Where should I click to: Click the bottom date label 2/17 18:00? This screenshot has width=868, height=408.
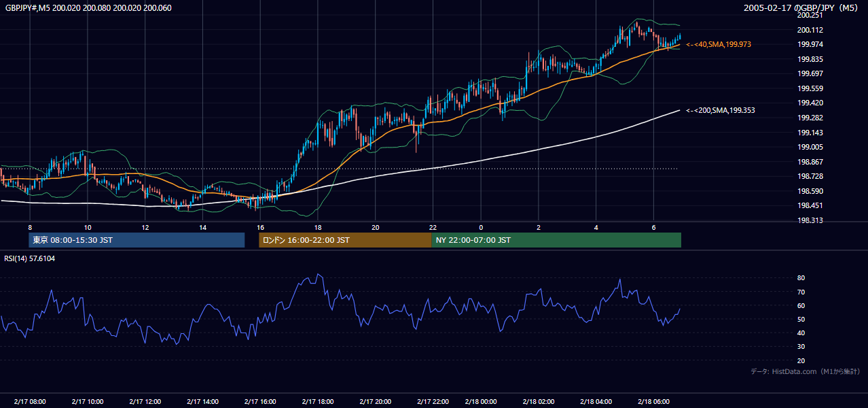click(318, 402)
